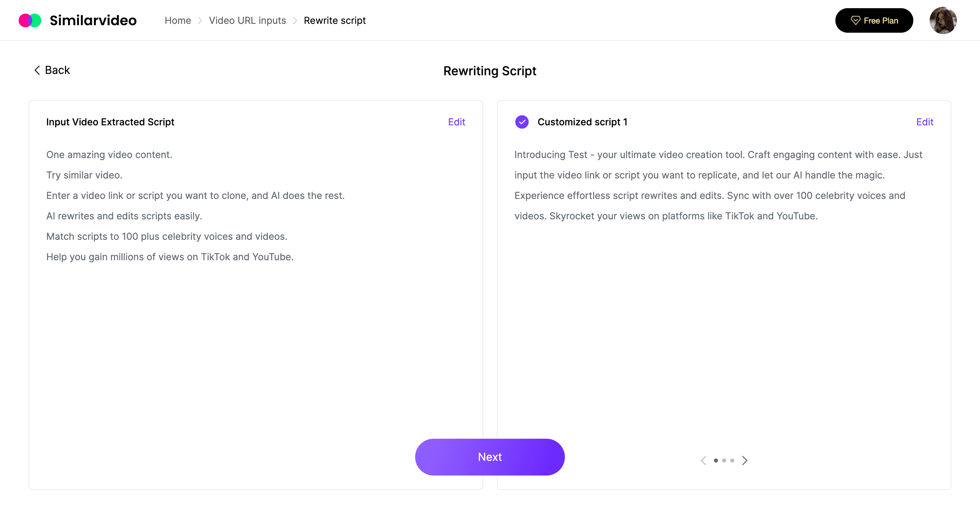Click the back arrow chevron icon
This screenshot has height=530, width=980.
(37, 70)
